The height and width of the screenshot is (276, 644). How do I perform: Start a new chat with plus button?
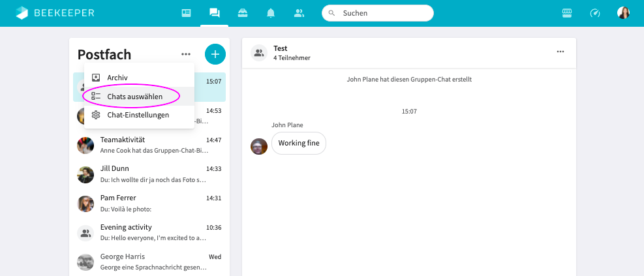click(215, 54)
